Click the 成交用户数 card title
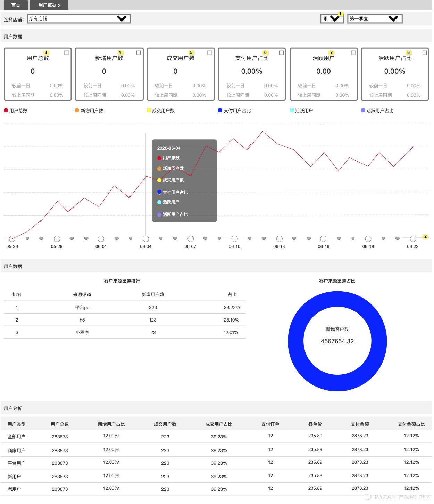 [181, 58]
